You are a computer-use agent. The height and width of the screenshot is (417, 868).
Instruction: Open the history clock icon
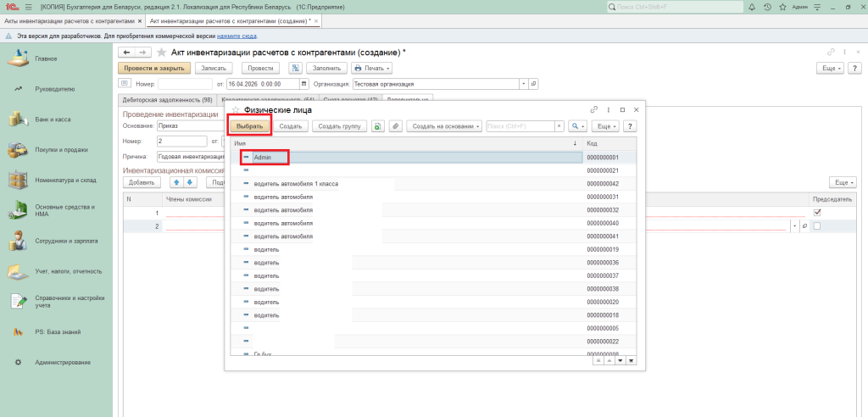(767, 7)
